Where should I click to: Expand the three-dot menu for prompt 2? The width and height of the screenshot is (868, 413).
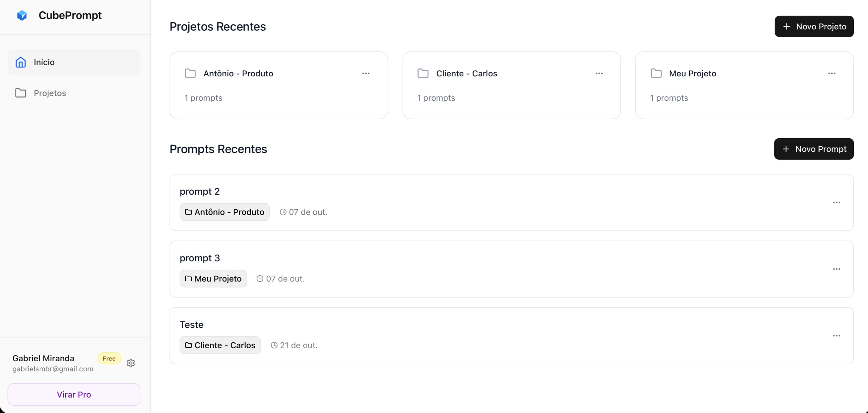point(836,202)
